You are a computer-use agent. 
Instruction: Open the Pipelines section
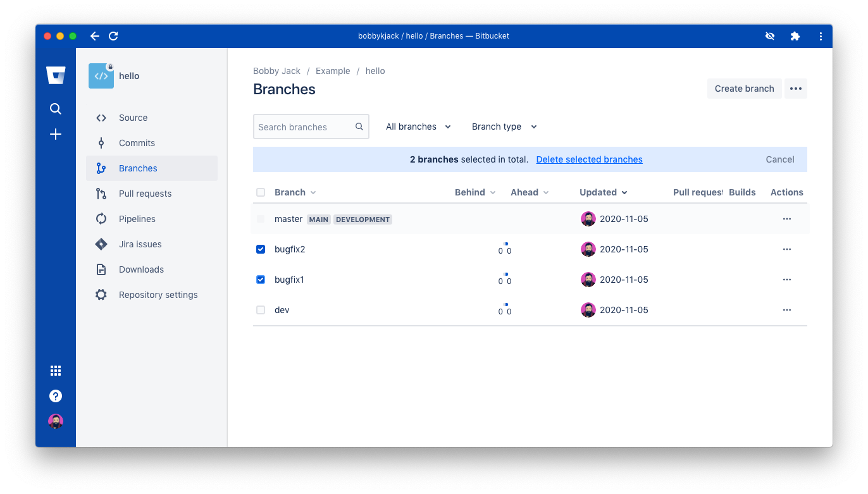click(137, 218)
